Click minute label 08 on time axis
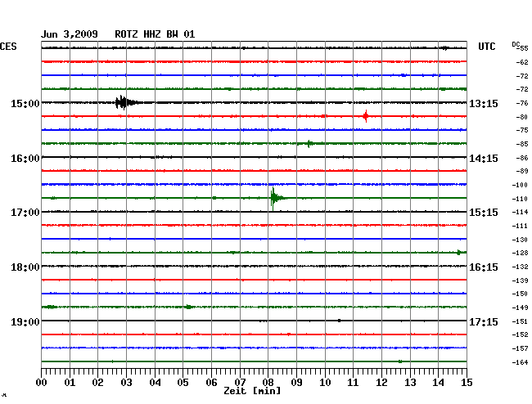This screenshot has height=404, width=532. tap(268, 383)
